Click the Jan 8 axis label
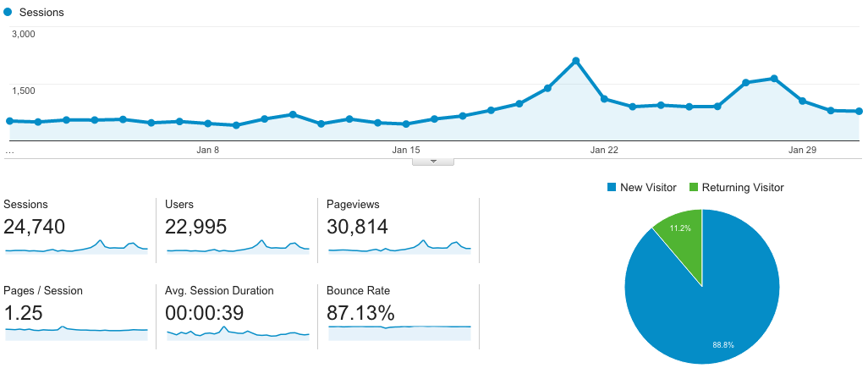This screenshot has height=368, width=868. [207, 150]
